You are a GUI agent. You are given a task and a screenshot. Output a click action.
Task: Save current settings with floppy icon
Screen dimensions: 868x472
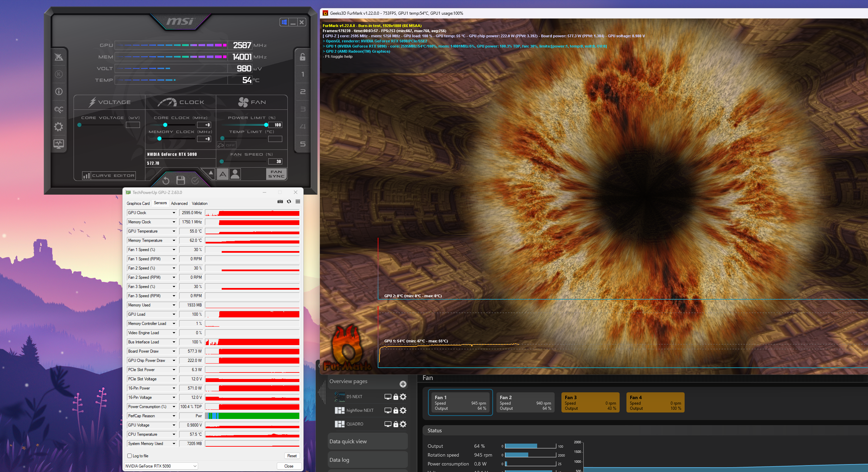181,180
